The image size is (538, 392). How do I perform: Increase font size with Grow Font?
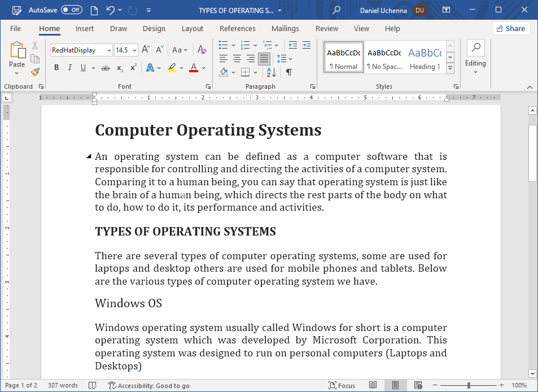point(145,50)
